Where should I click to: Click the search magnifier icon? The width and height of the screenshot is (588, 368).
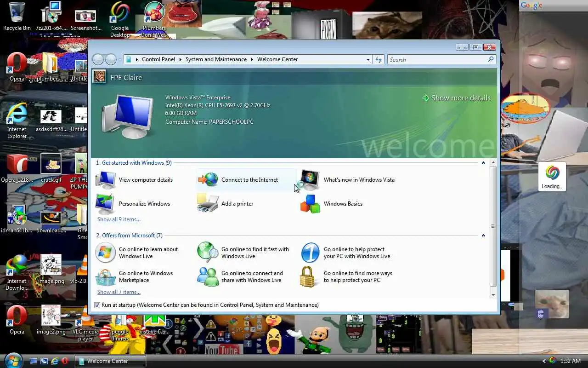[x=491, y=59]
